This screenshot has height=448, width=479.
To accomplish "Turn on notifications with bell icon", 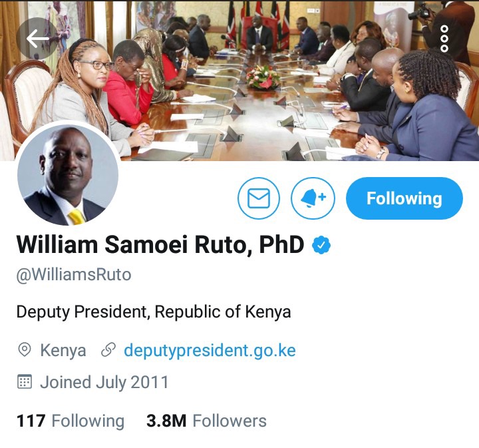I will [313, 198].
